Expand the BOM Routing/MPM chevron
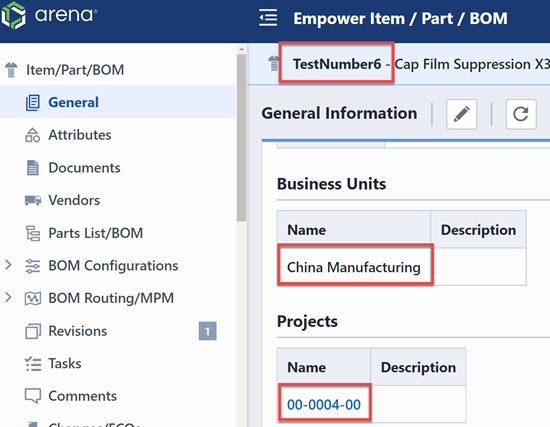Viewport: 550px width, 427px height. point(8,298)
